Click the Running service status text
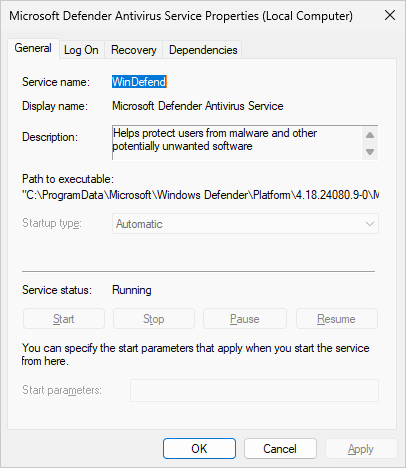This screenshot has width=406, height=468. pyautogui.click(x=132, y=290)
